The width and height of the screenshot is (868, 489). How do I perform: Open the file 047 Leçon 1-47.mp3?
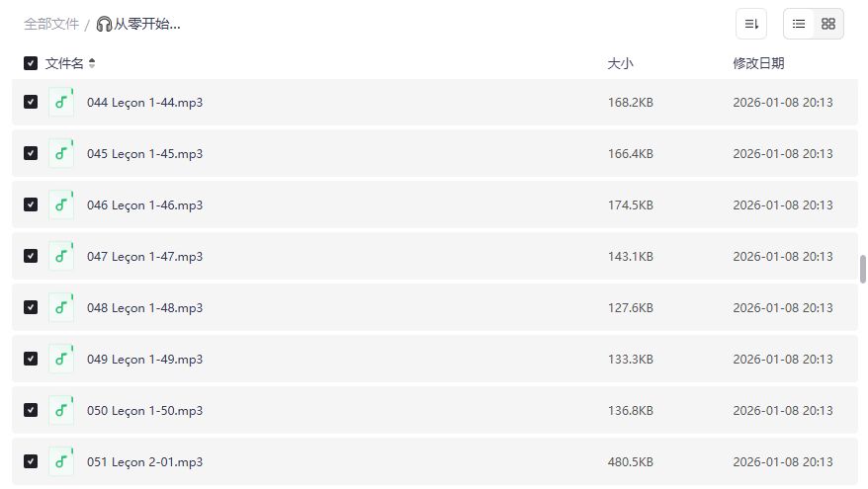144,256
